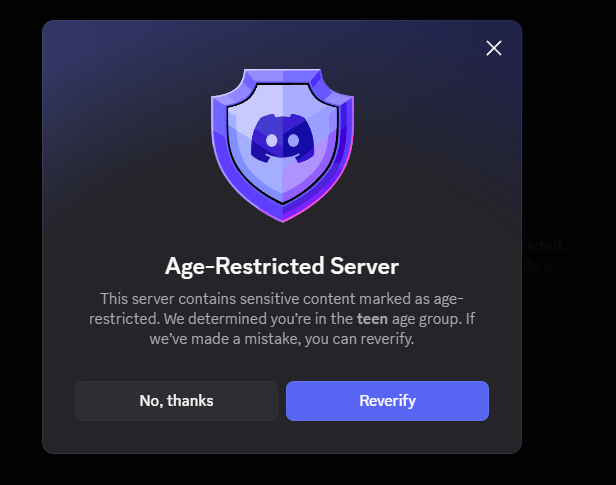This screenshot has width=616, height=485.
Task: Close the age-restricted dialog with the X
Action: 493,48
